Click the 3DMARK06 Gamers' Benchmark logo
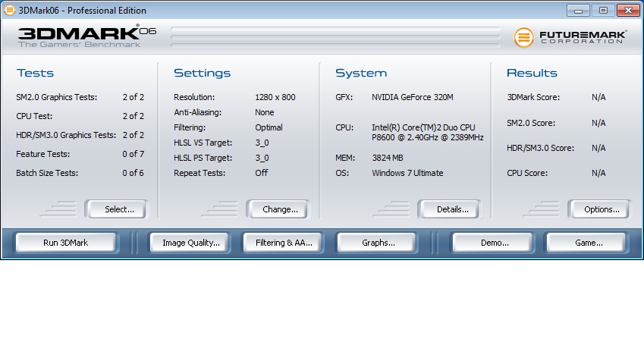Screen dimensions: 644x364 coord(87,36)
